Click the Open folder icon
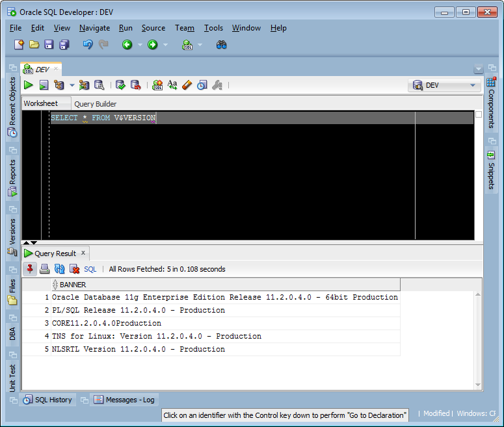504x427 pixels. [x=34, y=45]
